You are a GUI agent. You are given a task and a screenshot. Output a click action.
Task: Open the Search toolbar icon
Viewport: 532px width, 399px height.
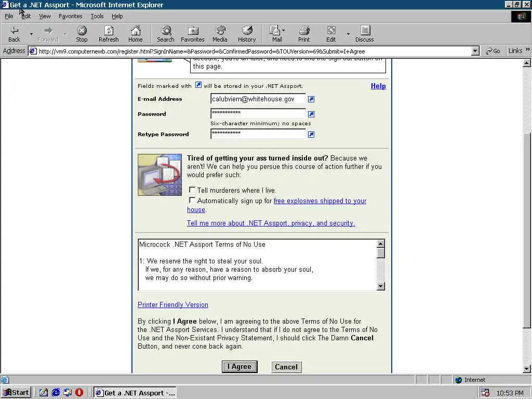point(166,34)
